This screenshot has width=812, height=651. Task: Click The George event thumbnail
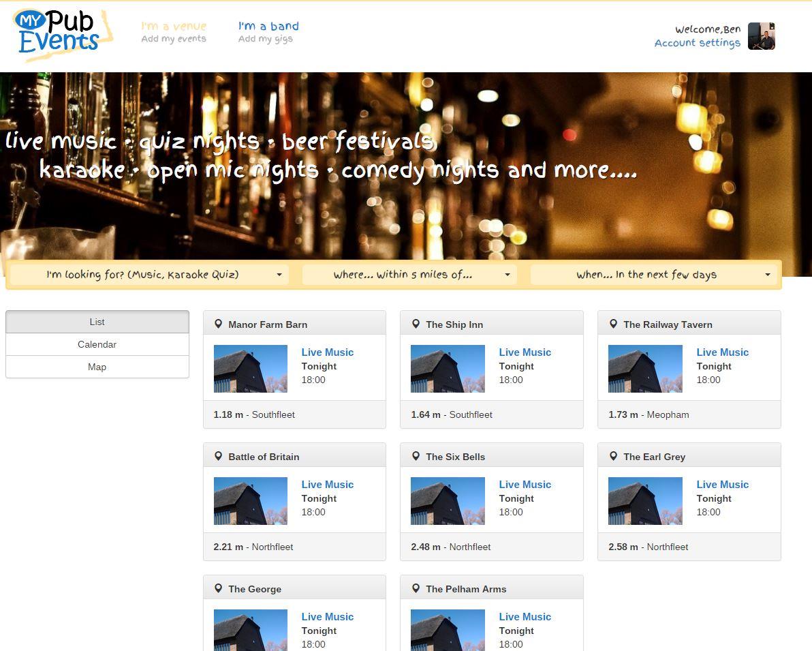click(251, 631)
